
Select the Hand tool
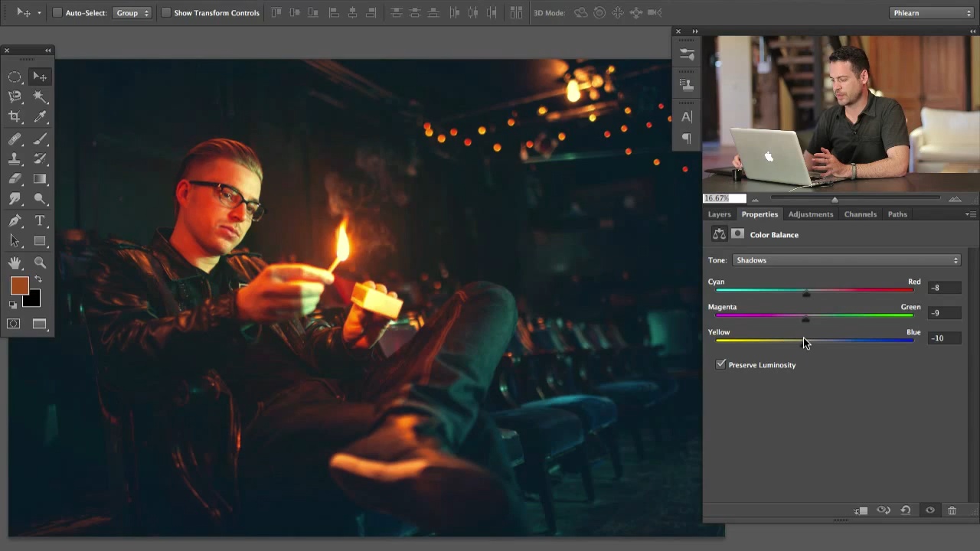(15, 262)
